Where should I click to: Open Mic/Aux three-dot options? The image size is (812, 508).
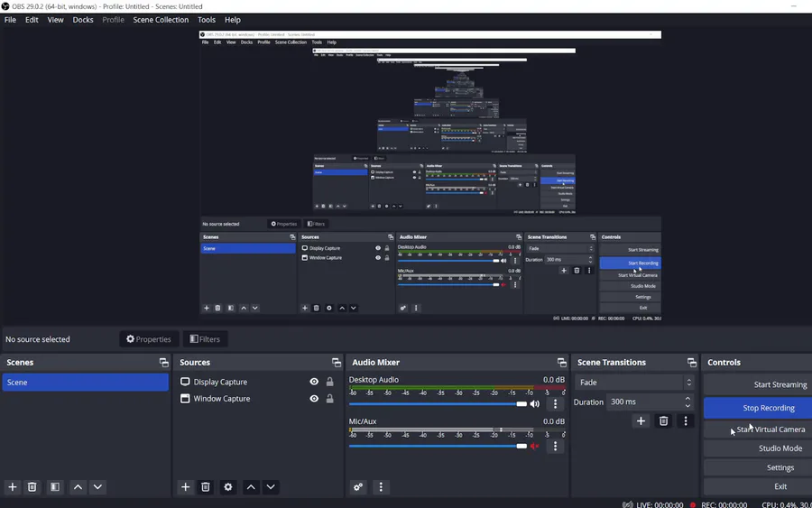tap(555, 446)
